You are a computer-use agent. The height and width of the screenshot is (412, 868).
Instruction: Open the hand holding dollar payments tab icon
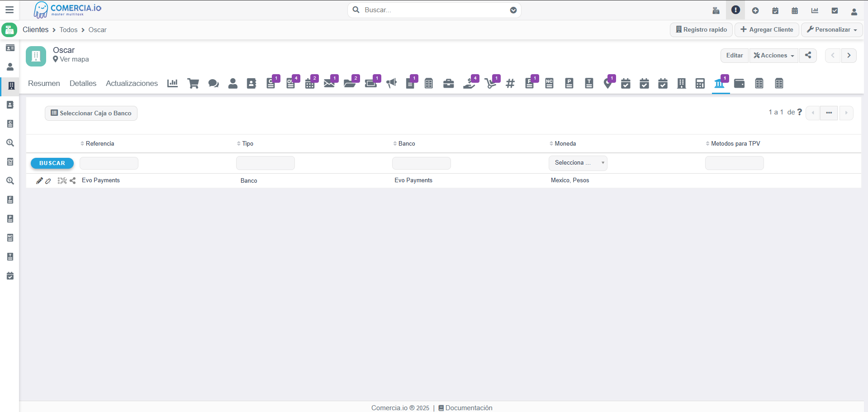click(x=470, y=83)
